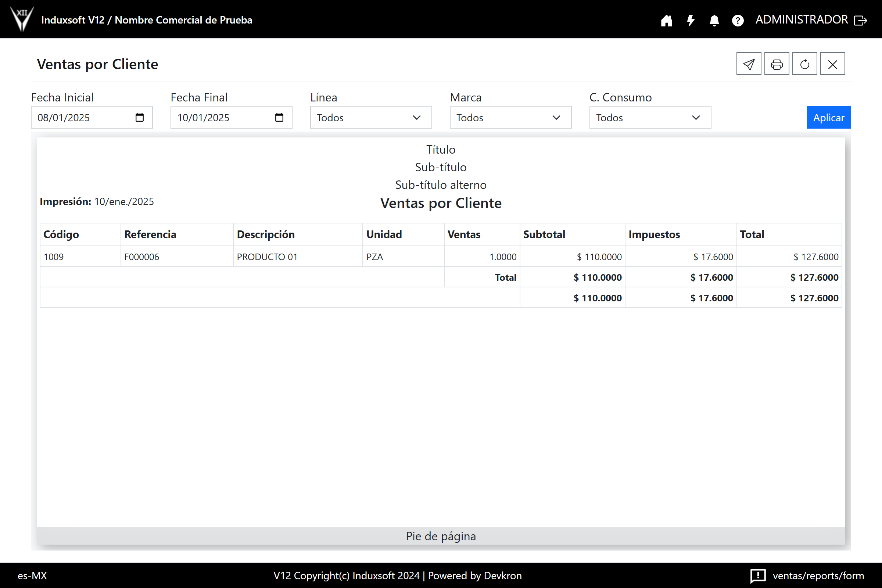Click the Induxsoft V12 logo
The height and width of the screenshot is (588, 882).
pyautogui.click(x=22, y=19)
